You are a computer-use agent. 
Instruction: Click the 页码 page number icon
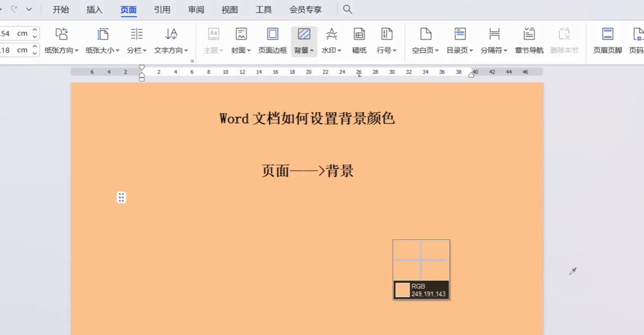point(638,34)
